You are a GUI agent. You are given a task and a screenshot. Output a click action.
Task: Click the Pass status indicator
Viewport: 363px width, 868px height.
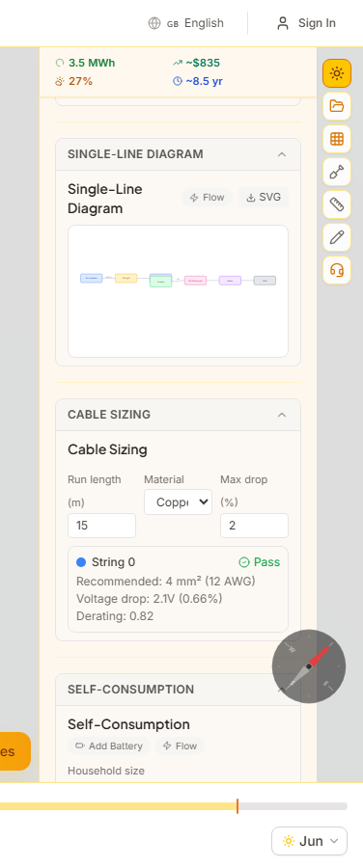pyautogui.click(x=260, y=562)
